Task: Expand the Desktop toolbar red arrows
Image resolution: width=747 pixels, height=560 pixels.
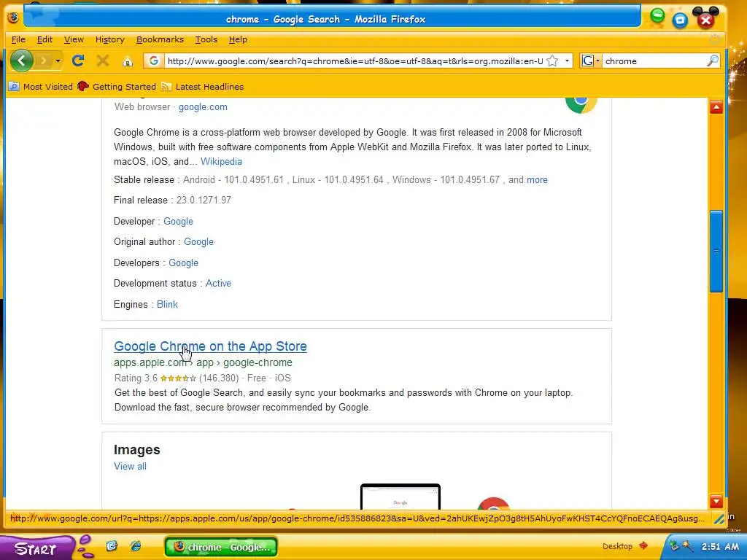Action: (x=643, y=545)
